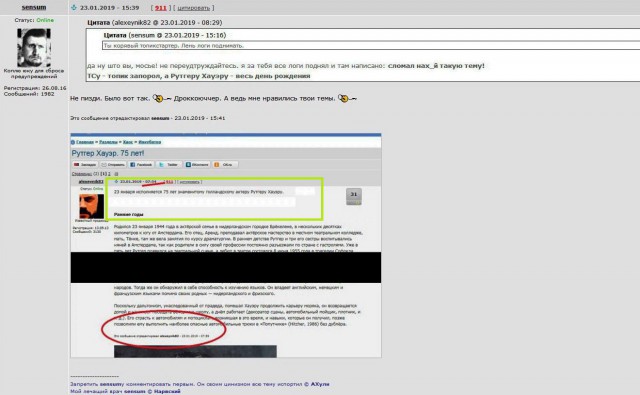Select the 'Цитата (alexeynik82 @ 23.01.2019 - 08:29)' header
The image size is (640, 395).
coord(155,22)
